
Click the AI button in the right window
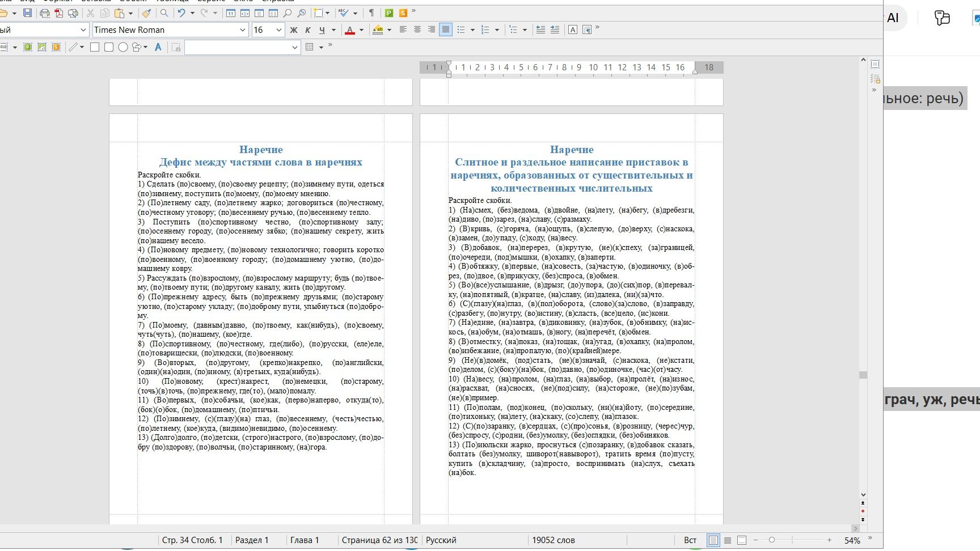[x=893, y=18]
